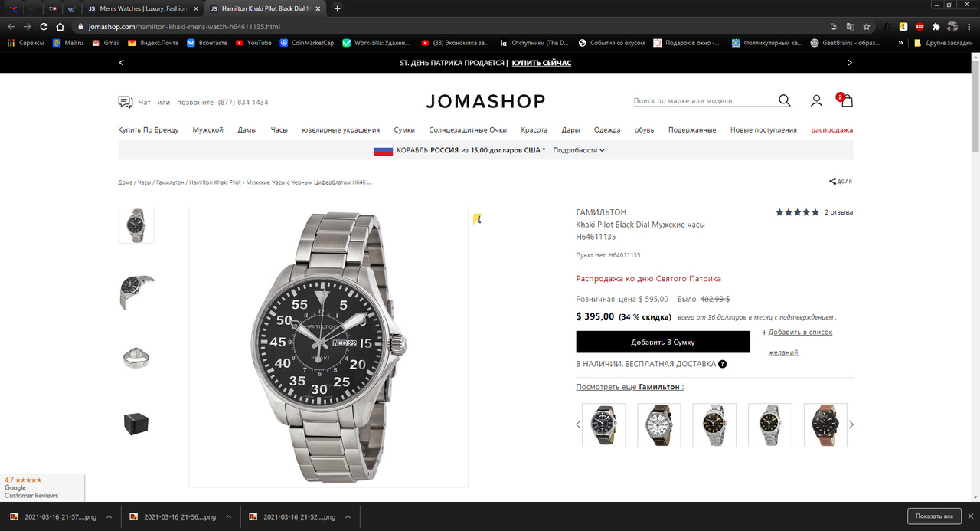Click Показать все downloads button
Image resolution: width=980 pixels, height=531 pixels.
934,516
